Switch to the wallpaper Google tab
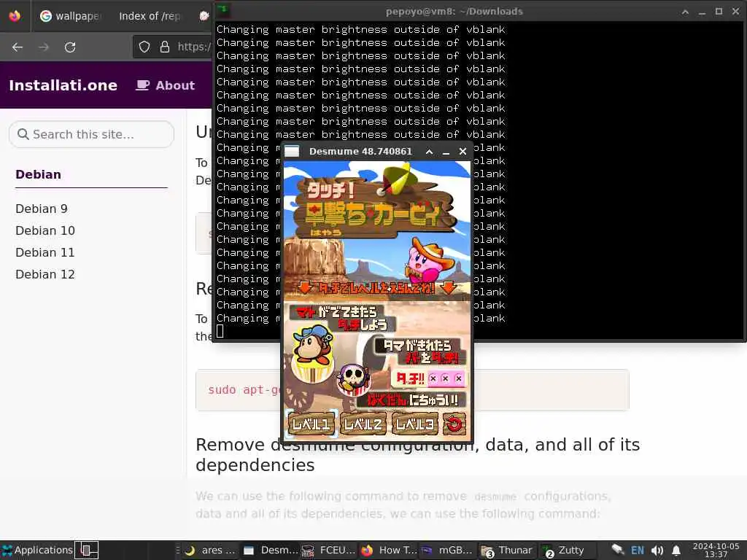747x560 pixels. click(x=71, y=16)
